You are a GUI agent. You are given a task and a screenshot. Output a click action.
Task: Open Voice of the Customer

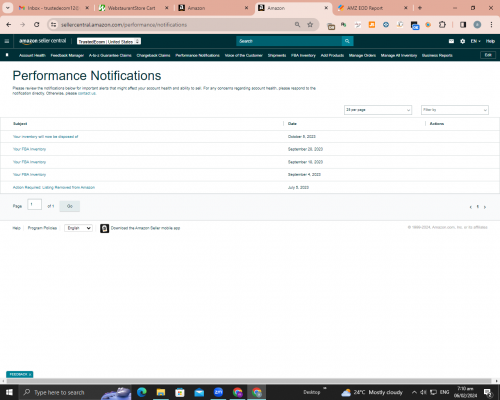[244, 55]
